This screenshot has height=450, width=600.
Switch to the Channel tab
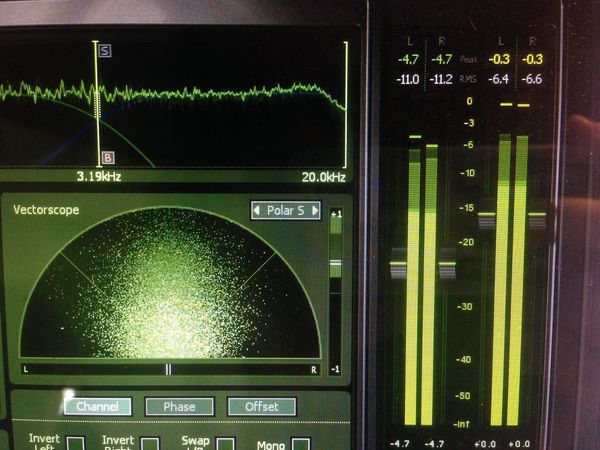pyautogui.click(x=98, y=406)
